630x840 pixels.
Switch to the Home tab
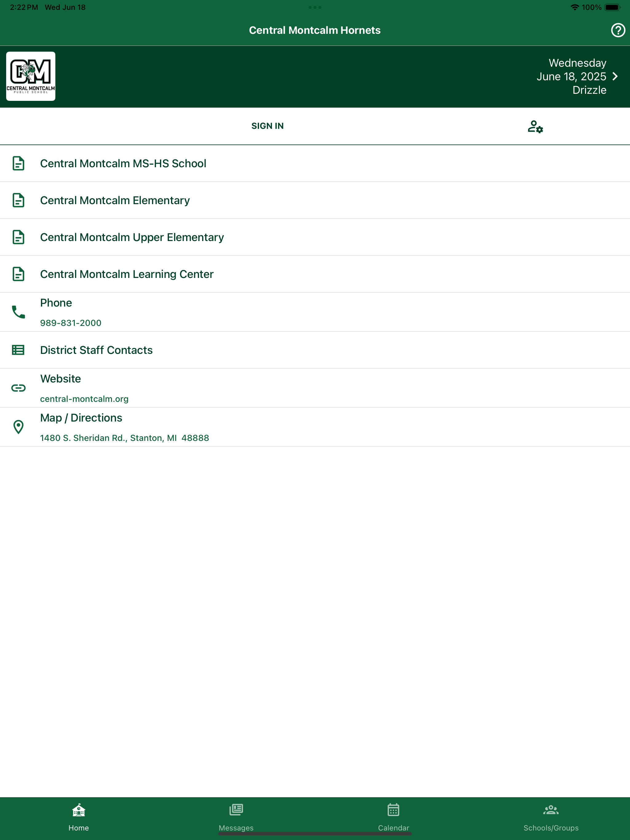click(x=79, y=818)
